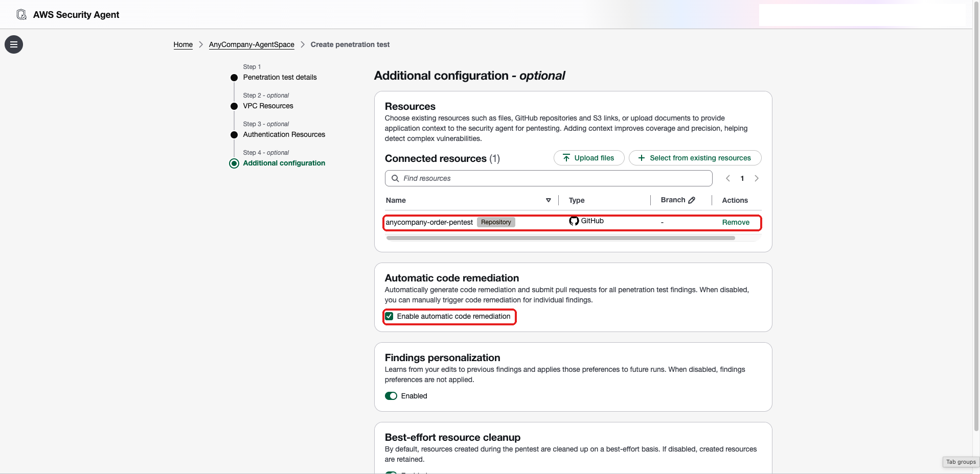Viewport: 980px width, 474px height.
Task: Click the anycompany-order-pentest resource name
Action: click(429, 222)
